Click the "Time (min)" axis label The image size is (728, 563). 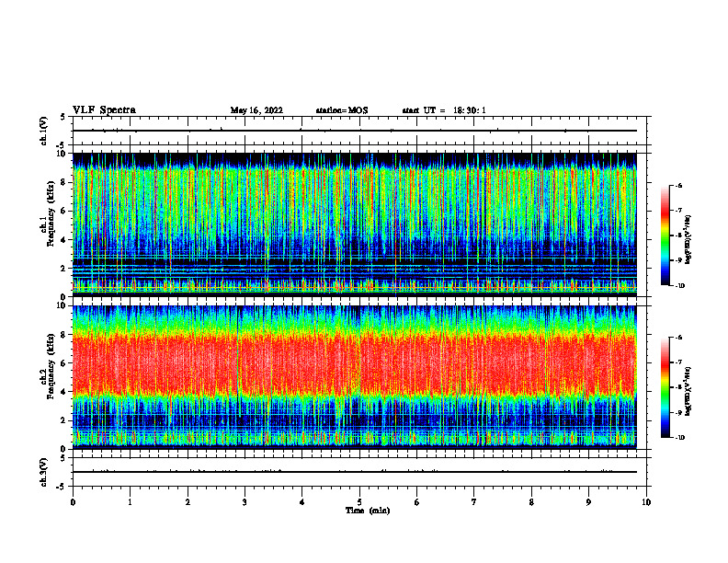click(x=368, y=511)
